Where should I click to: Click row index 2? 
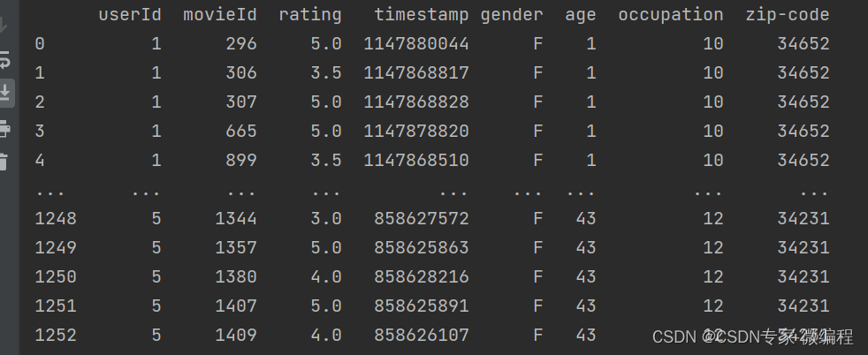point(39,102)
